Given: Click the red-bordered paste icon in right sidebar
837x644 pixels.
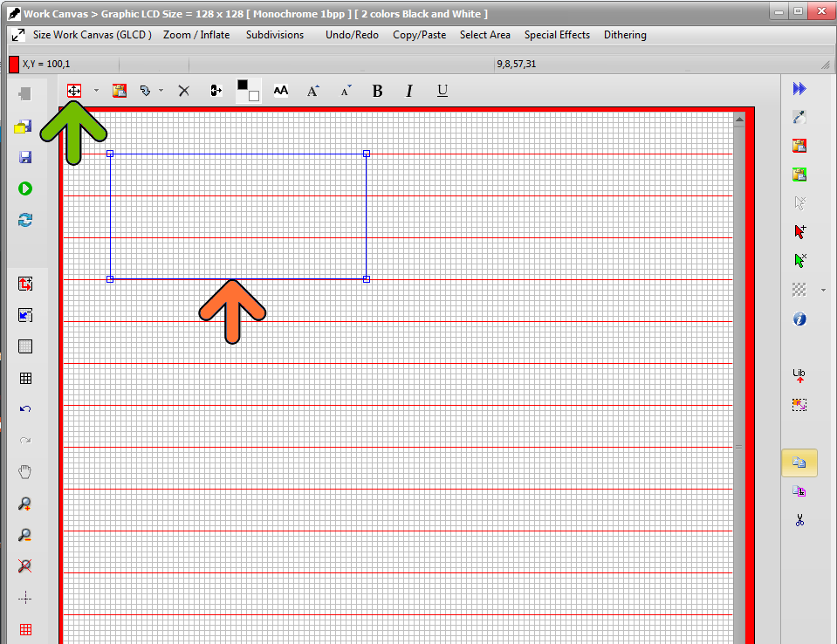Looking at the screenshot, I should point(799,146).
